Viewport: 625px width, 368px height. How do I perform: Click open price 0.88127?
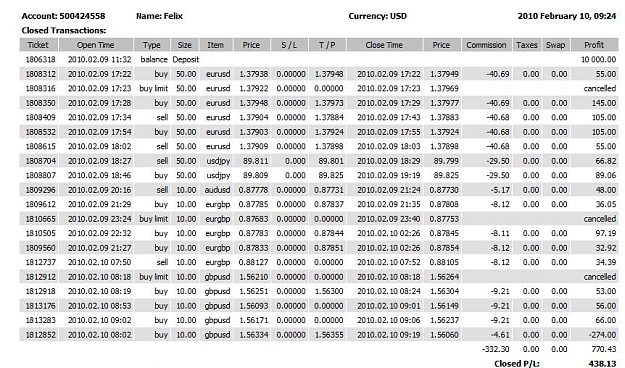[x=254, y=262]
